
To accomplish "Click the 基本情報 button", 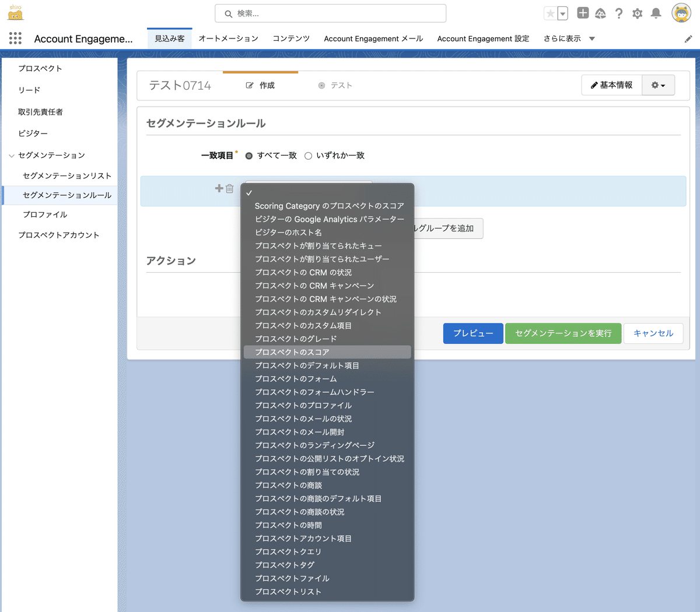I will click(612, 85).
